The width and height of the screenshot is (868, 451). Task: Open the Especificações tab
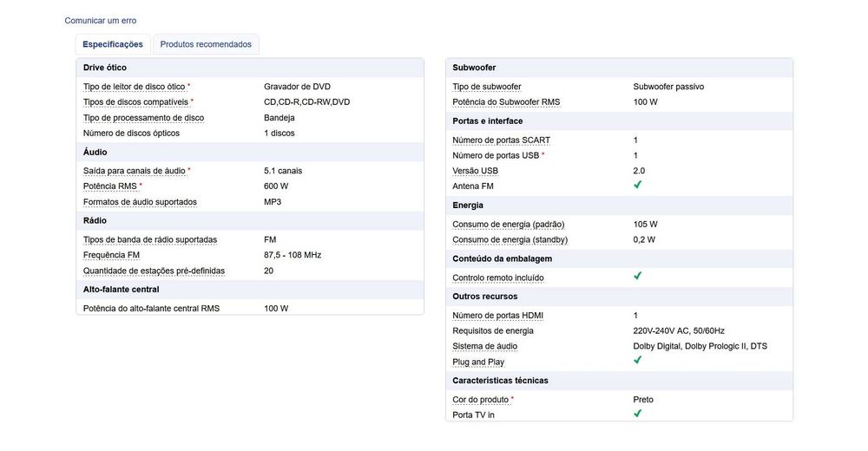click(113, 44)
